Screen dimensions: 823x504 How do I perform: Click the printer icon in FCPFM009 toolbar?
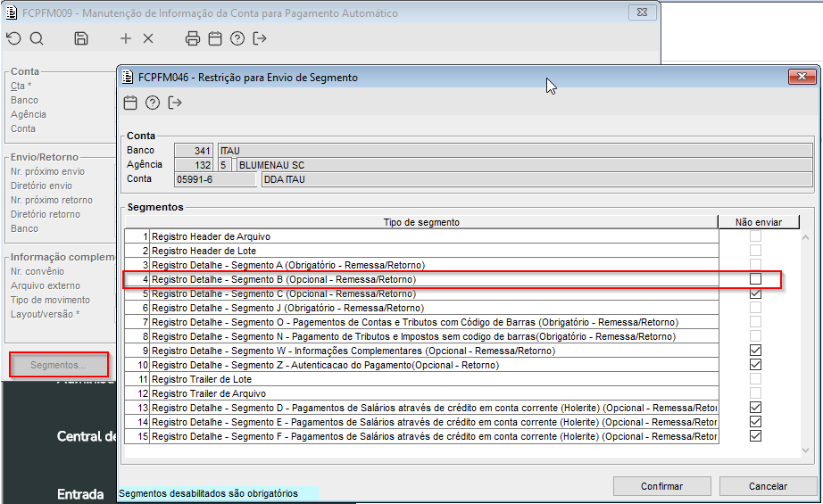pos(193,38)
